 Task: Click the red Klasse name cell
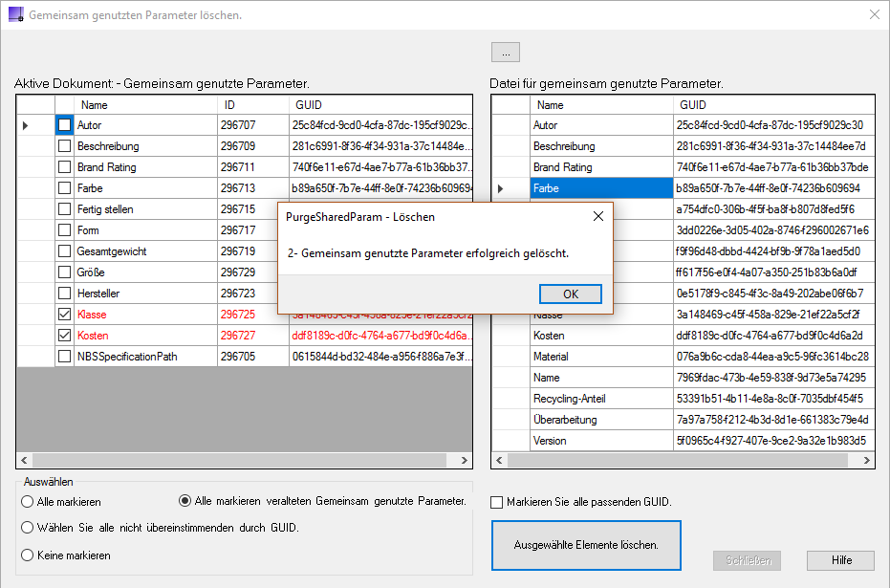pos(145,314)
